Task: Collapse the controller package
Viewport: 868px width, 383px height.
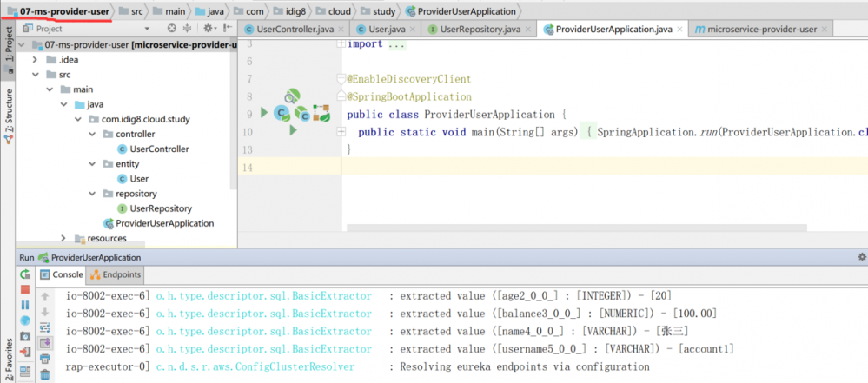Action: pos(93,135)
